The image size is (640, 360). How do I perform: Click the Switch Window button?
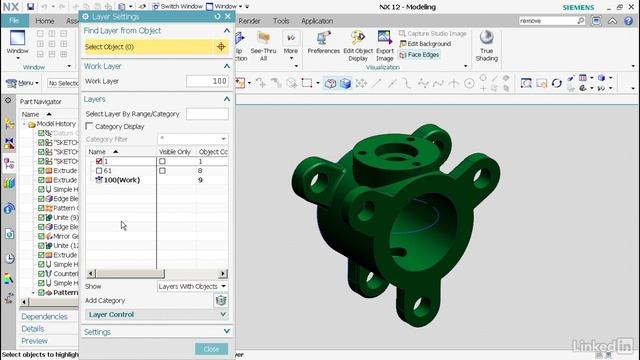[177, 7]
